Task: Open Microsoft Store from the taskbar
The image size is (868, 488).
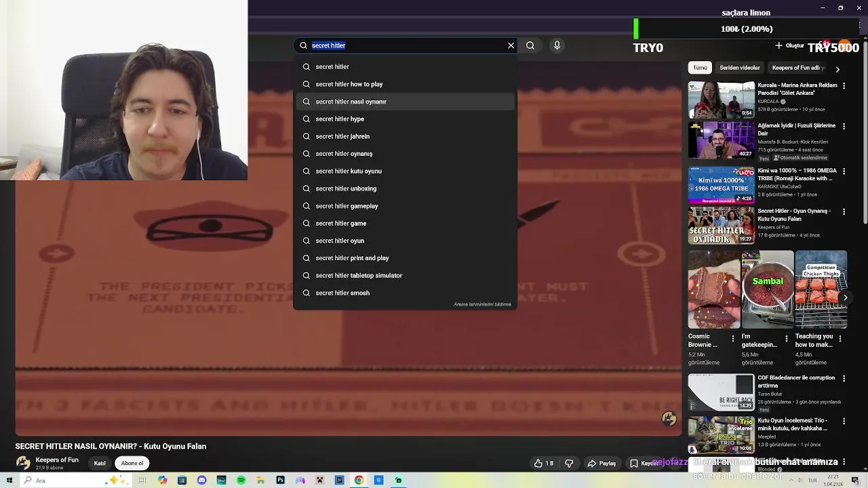Action: point(182,481)
